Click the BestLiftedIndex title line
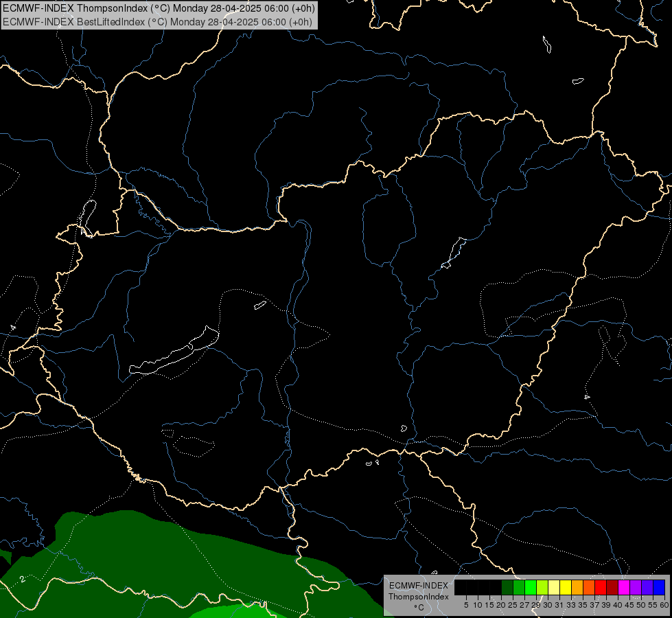The width and height of the screenshot is (672, 618). (157, 22)
